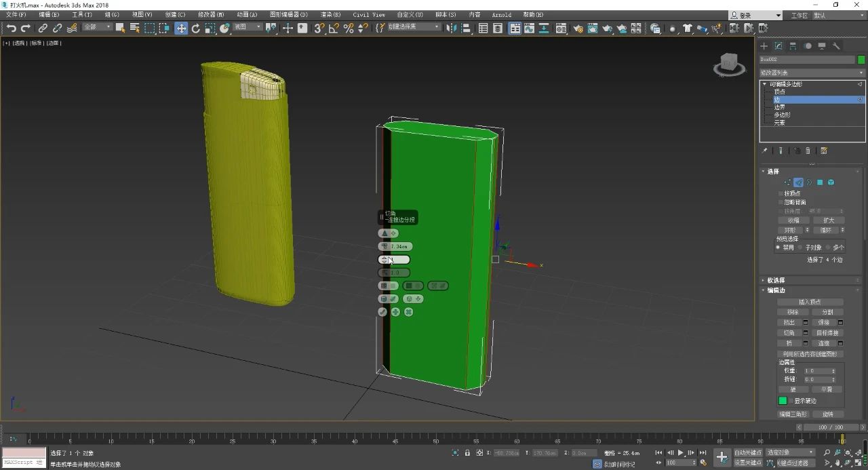Click the Play Animation button
Viewport: 868px width, 470px height.
681,452
